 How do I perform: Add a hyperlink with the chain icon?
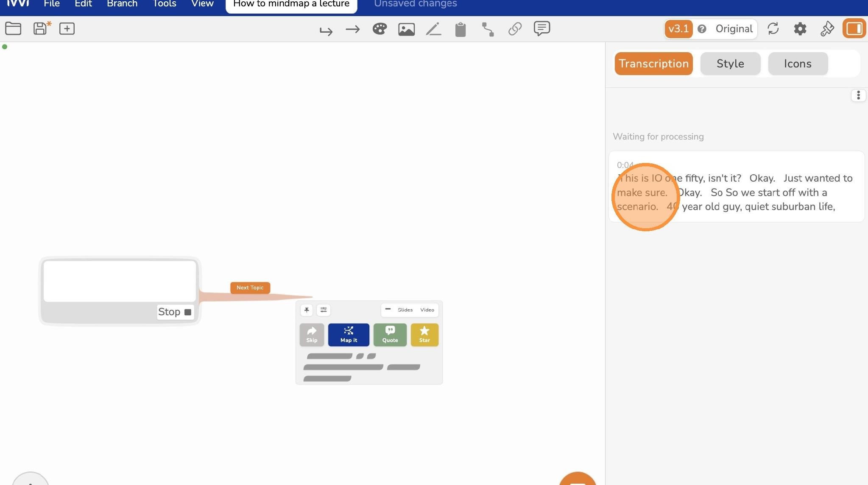tap(515, 29)
